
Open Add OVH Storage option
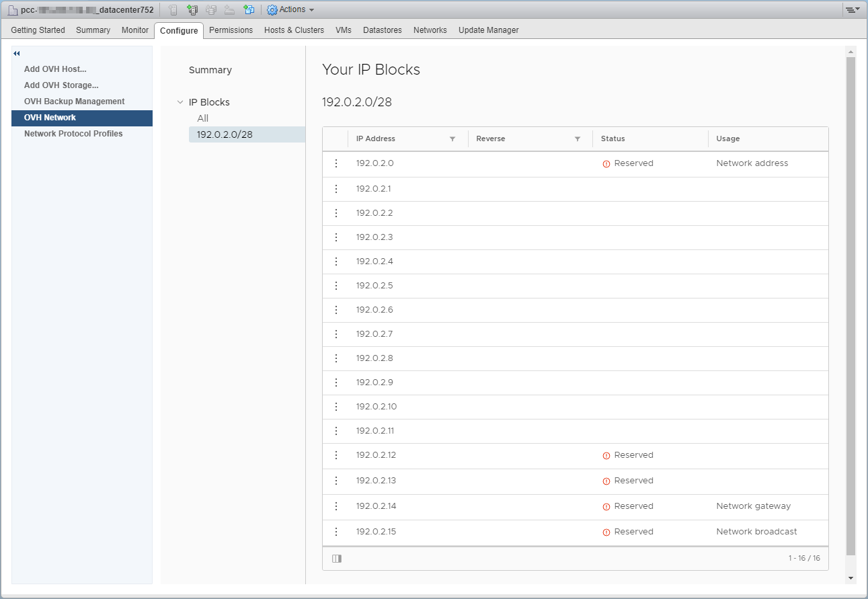coord(61,85)
